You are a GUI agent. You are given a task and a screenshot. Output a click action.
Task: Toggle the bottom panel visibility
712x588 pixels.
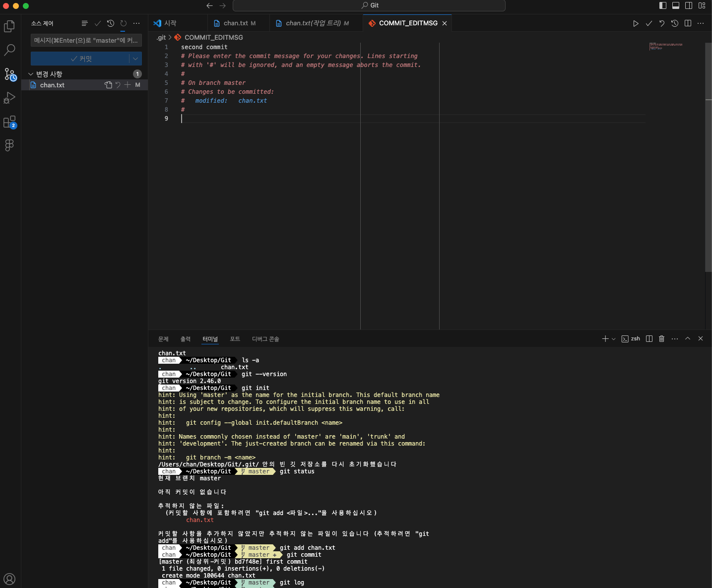[676, 5]
